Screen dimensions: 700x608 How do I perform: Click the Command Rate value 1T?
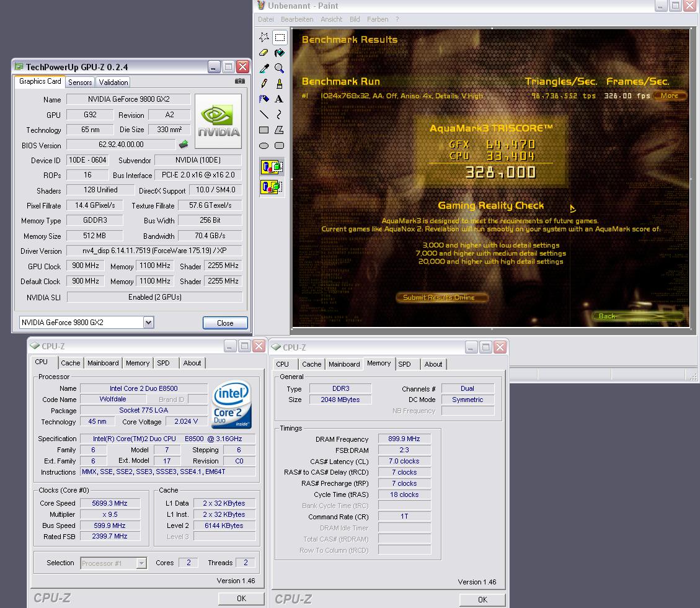(404, 516)
